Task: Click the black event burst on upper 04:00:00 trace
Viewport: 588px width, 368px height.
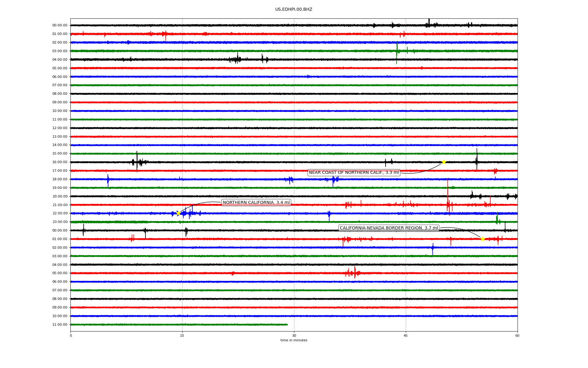Action: point(236,59)
